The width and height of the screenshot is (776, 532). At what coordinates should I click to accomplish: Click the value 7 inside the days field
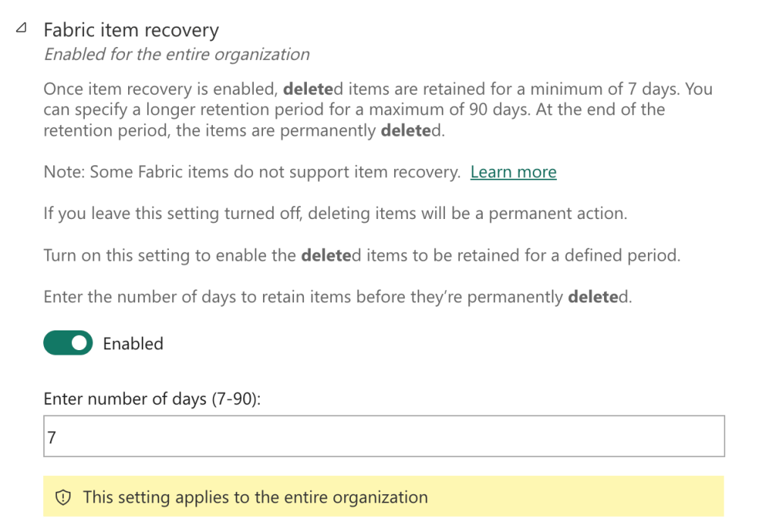click(x=52, y=437)
